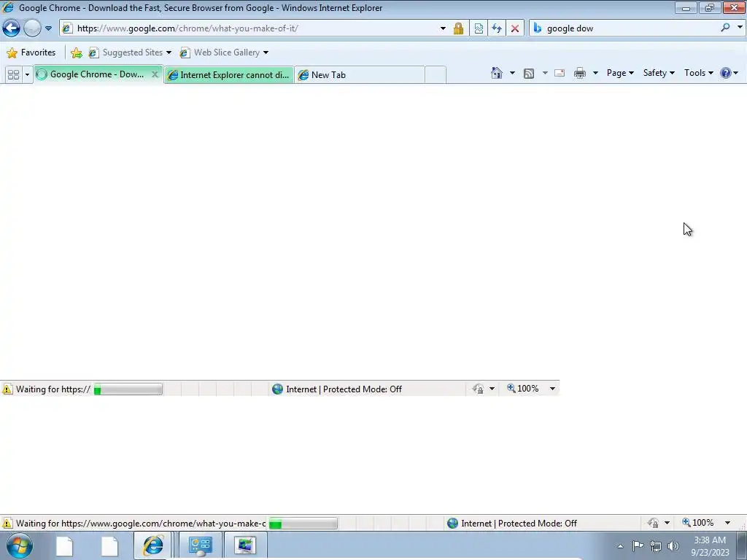
Task: Switch to the New Tab tab
Action: (359, 75)
